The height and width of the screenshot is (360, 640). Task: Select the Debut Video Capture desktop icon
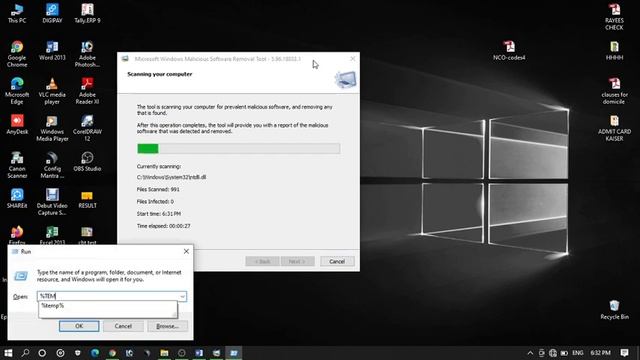(x=52, y=202)
